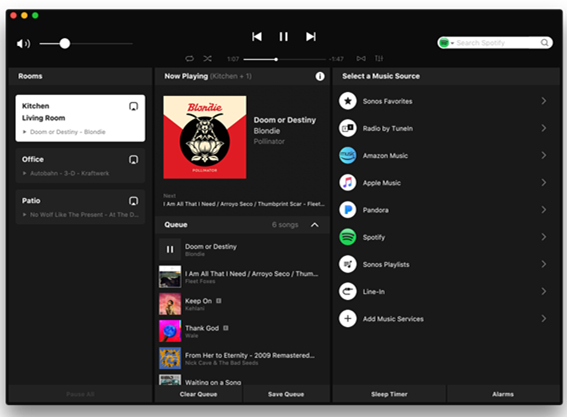This screenshot has width=567, height=417.
Task: Expand Sonos Playlists chevron
Action: pyautogui.click(x=544, y=264)
